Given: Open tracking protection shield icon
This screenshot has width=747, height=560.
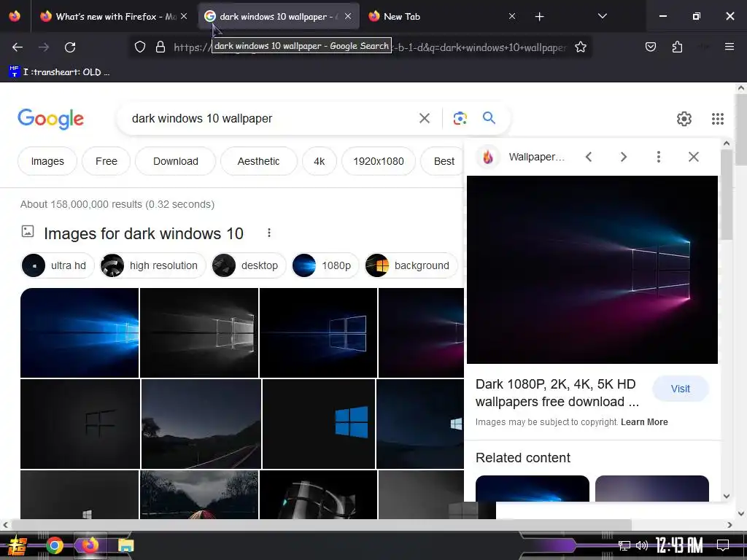Looking at the screenshot, I should tap(139, 47).
